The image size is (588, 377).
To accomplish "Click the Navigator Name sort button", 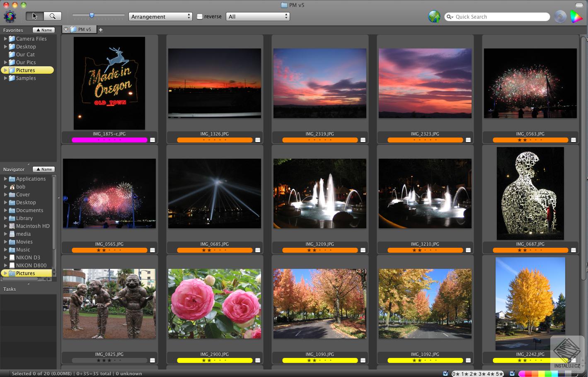I will click(44, 169).
